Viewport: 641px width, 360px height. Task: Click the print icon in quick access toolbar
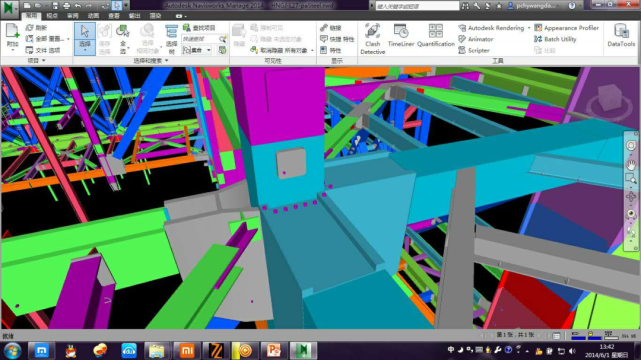[66, 6]
